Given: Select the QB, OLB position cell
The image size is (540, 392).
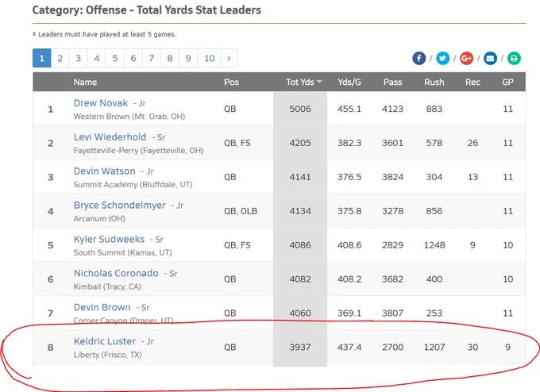Looking at the screenshot, I should (241, 211).
